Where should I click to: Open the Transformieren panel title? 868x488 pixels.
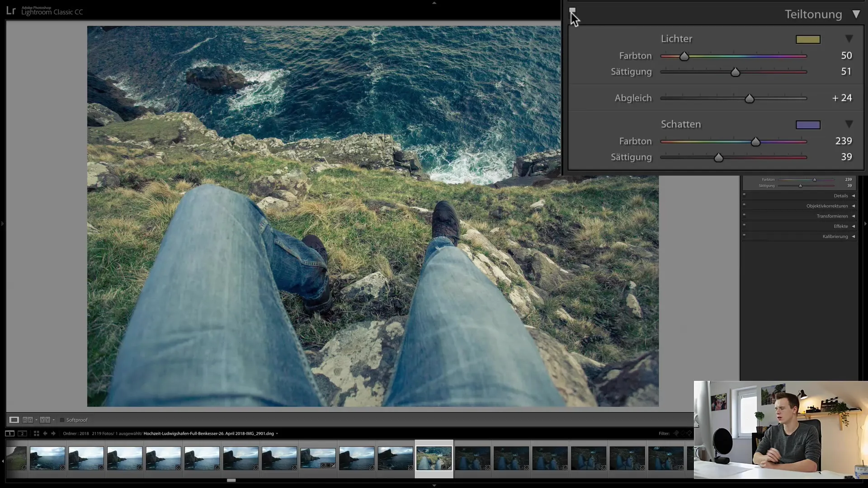tap(832, 216)
